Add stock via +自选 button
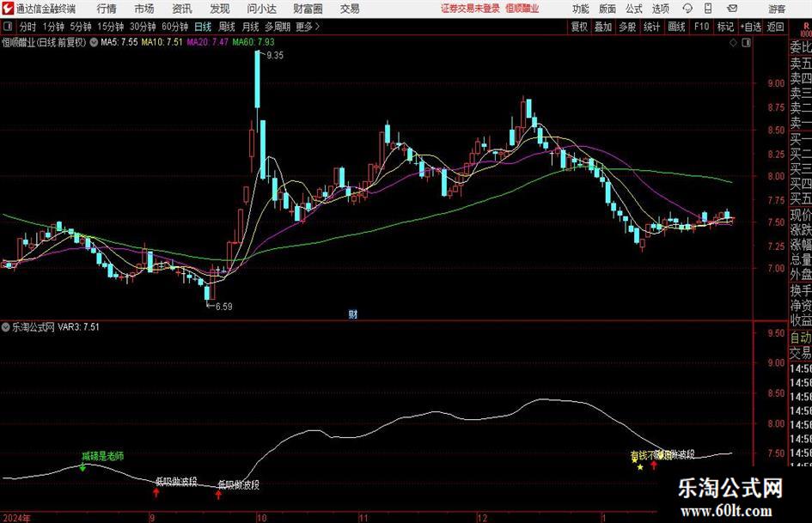812x523 pixels. [x=751, y=27]
